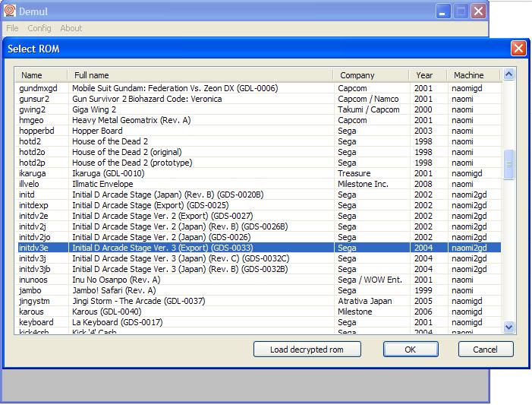Click the 2008 year cell

point(423,184)
